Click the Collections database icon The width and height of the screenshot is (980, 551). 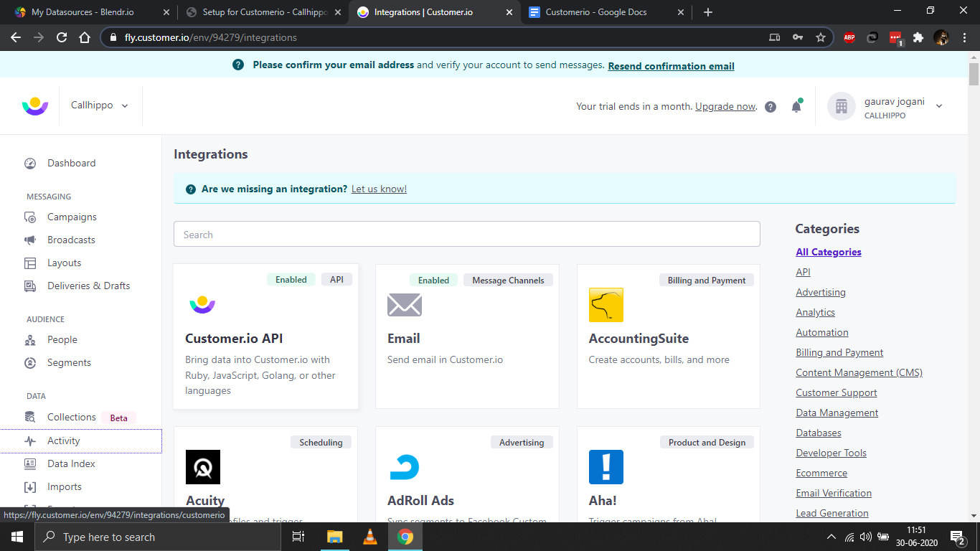pos(30,417)
